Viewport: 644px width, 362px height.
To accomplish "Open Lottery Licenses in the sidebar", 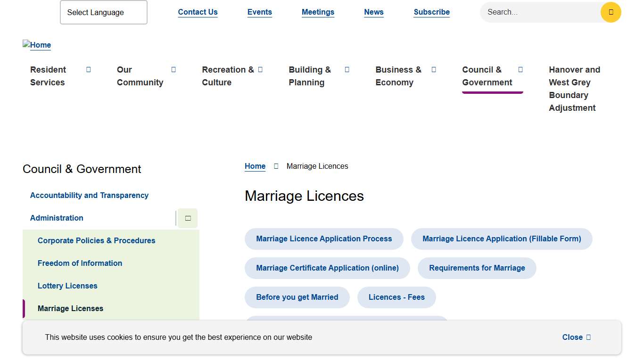I will (x=67, y=286).
